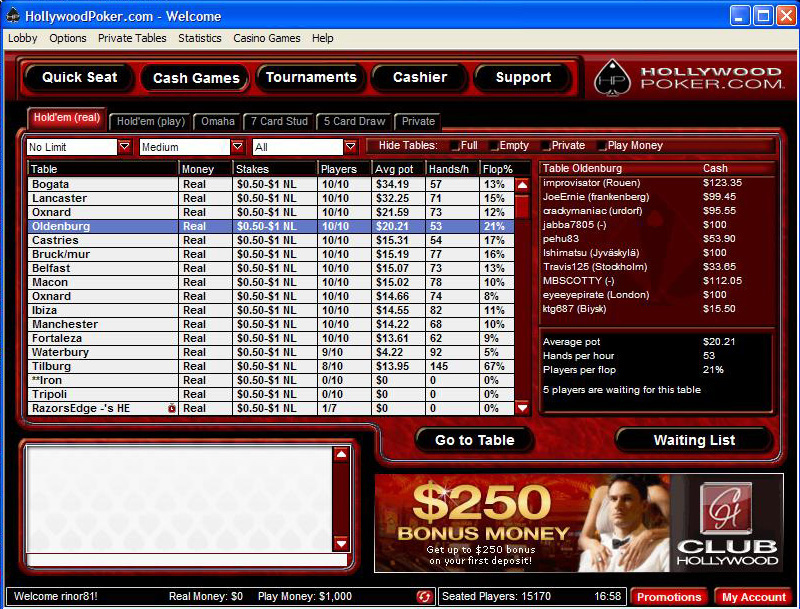Toggle Hide Empty tables checkbox
The height and width of the screenshot is (609, 800).
[x=493, y=146]
